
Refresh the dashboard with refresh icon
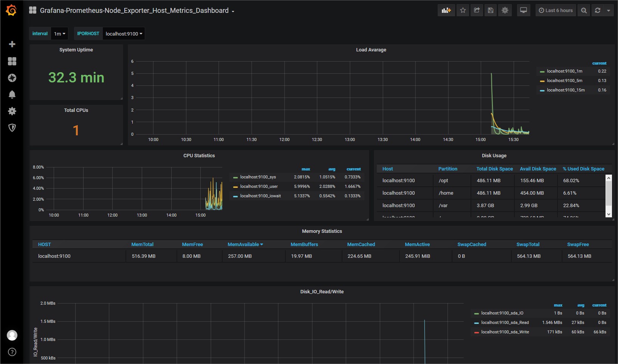point(598,11)
